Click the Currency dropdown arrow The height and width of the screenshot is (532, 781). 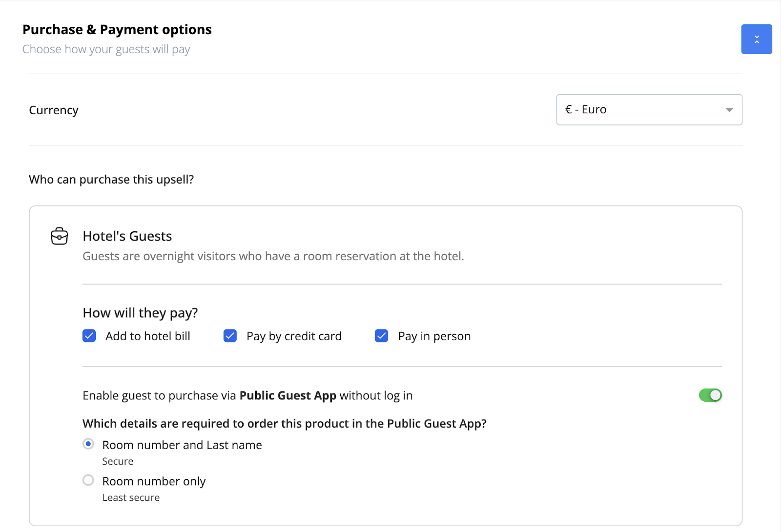(x=729, y=110)
